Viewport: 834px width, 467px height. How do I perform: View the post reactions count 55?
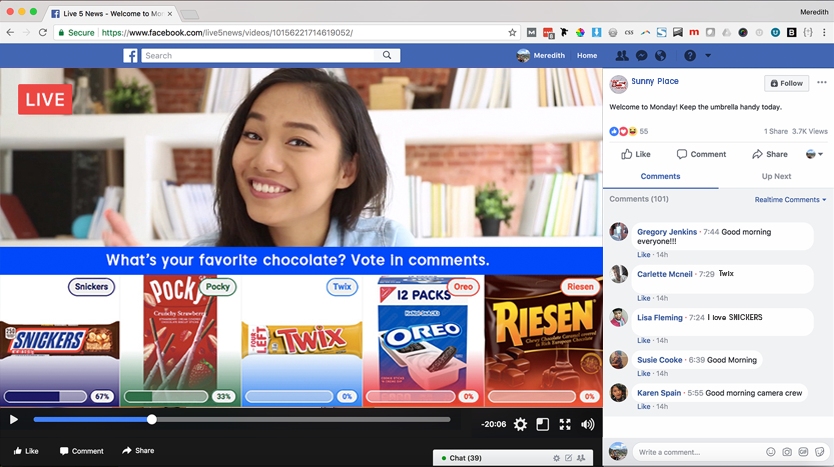click(644, 131)
